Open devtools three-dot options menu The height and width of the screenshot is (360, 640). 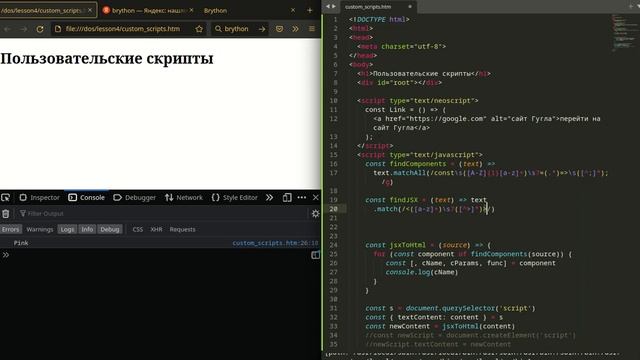[x=302, y=198]
